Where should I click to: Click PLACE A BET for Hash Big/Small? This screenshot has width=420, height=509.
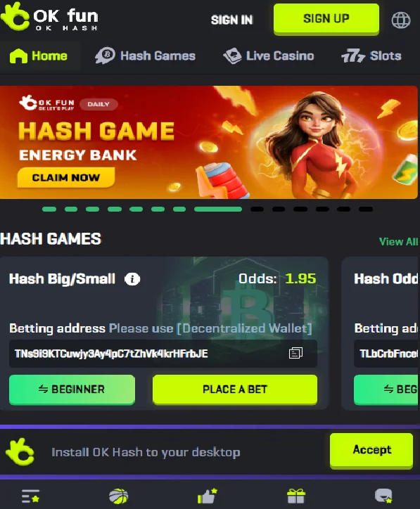tap(235, 389)
